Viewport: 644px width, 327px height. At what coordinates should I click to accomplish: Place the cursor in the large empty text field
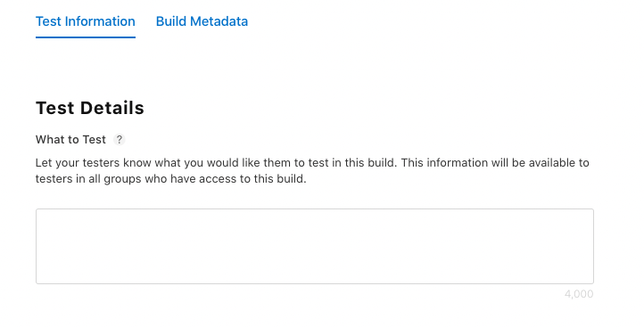pyautogui.click(x=315, y=246)
